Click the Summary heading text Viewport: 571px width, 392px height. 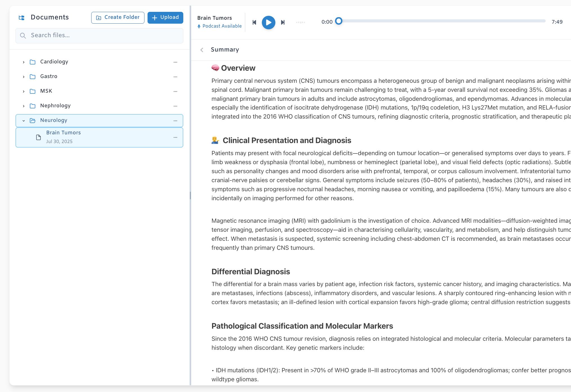tap(225, 50)
